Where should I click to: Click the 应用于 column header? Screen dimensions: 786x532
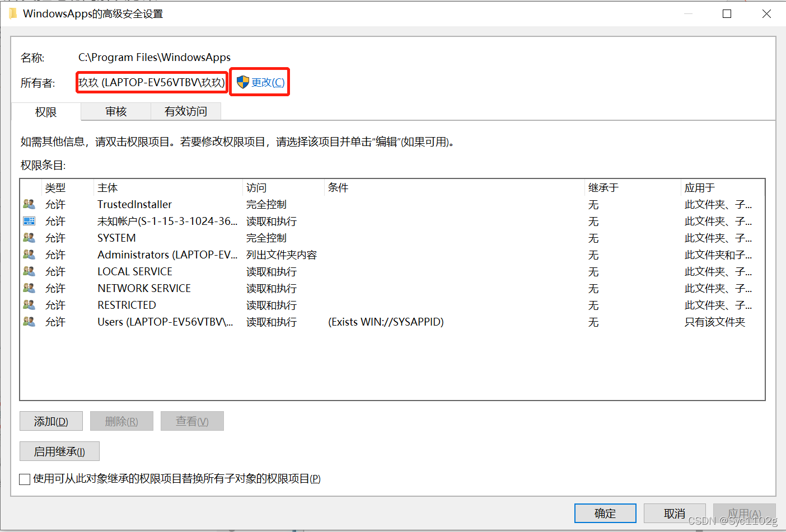pos(723,187)
